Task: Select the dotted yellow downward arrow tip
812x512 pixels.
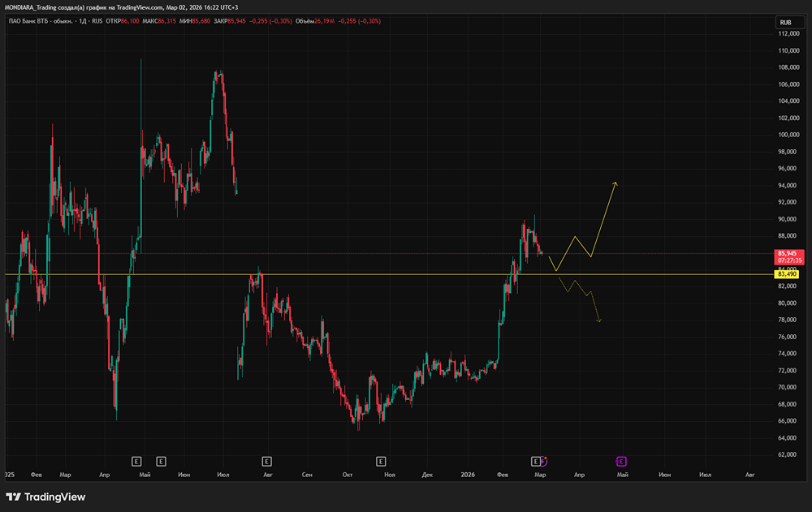Action: (x=599, y=321)
